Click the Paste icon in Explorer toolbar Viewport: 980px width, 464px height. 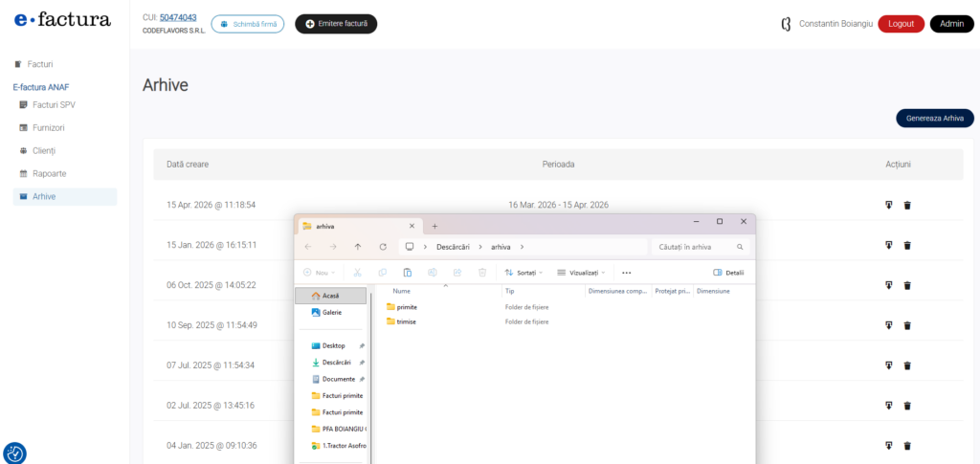tap(407, 273)
